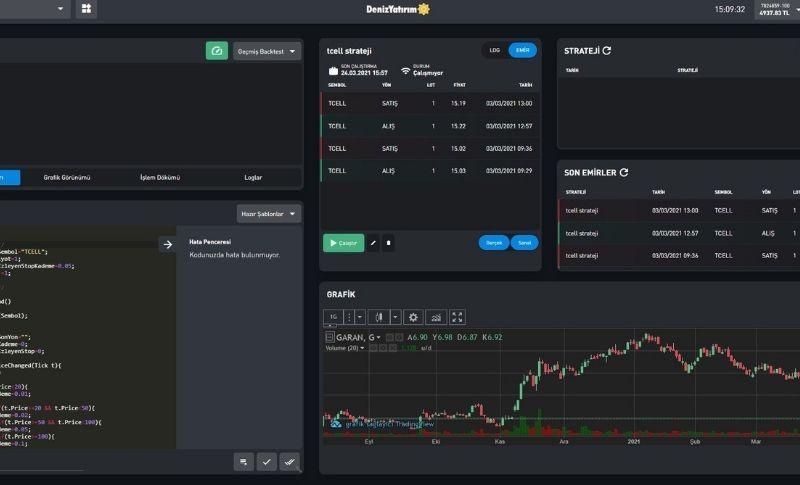The width and height of the screenshot is (800, 485).
Task: Click account balance 4937.83 TL
Action: tap(774, 13)
